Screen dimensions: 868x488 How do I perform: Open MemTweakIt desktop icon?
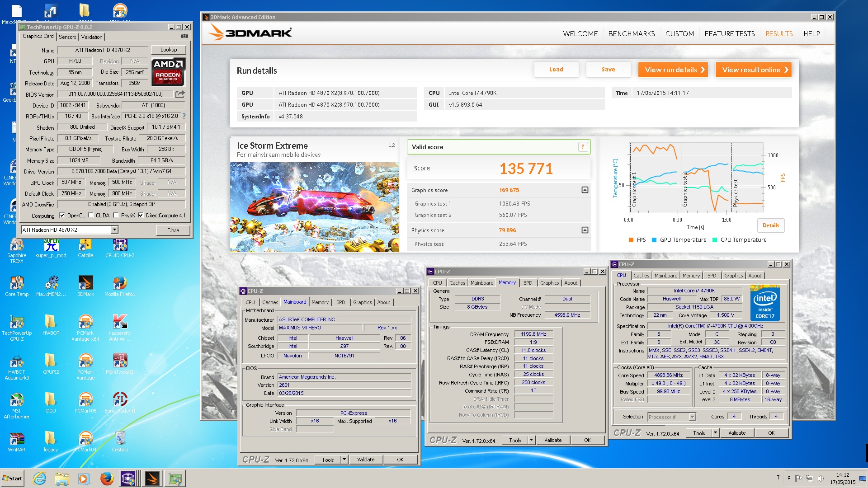[120, 364]
